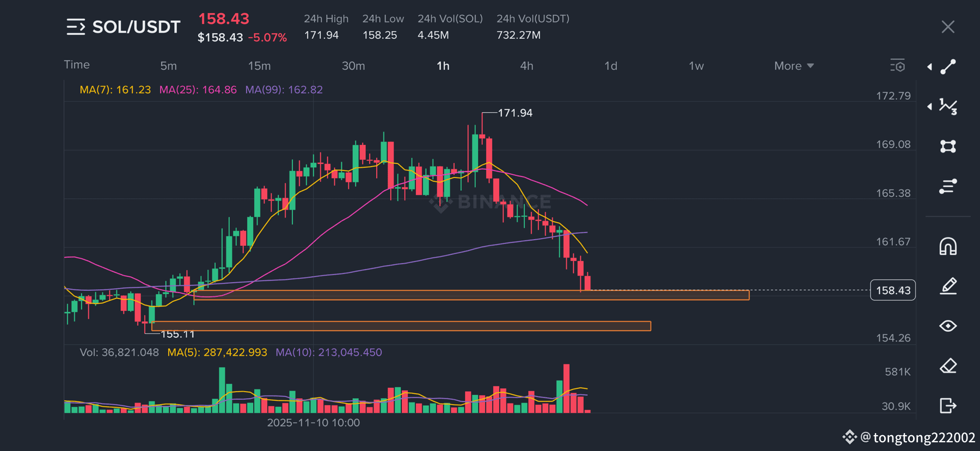Image resolution: width=980 pixels, height=451 pixels.
Task: Switch to the 5m timeframe
Action: (x=168, y=66)
